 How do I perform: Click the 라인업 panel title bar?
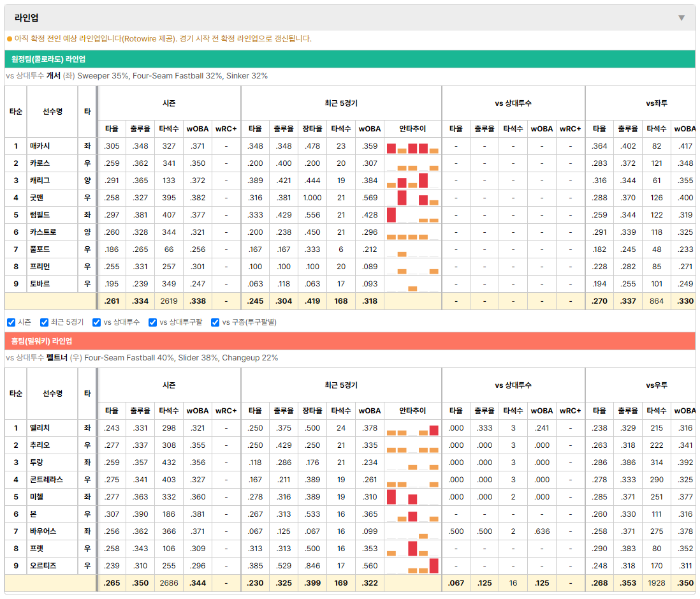[x=349, y=18]
